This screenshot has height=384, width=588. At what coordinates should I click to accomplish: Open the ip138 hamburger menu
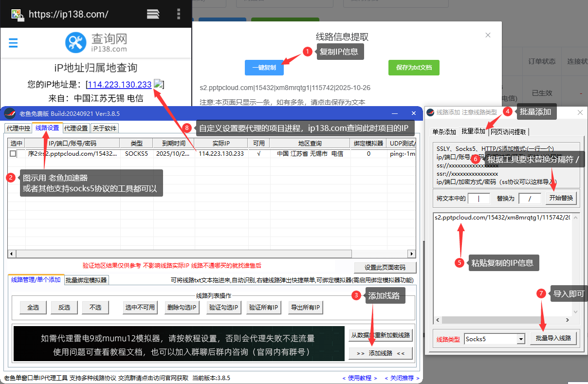coord(13,43)
